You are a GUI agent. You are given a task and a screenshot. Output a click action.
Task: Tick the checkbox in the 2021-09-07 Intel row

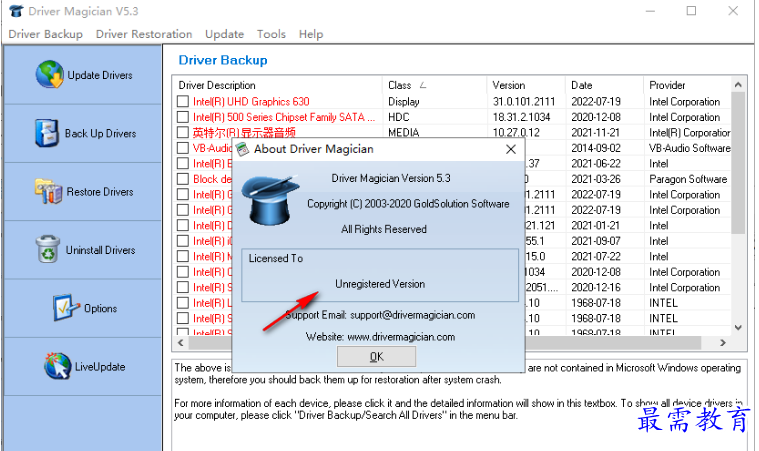183,241
